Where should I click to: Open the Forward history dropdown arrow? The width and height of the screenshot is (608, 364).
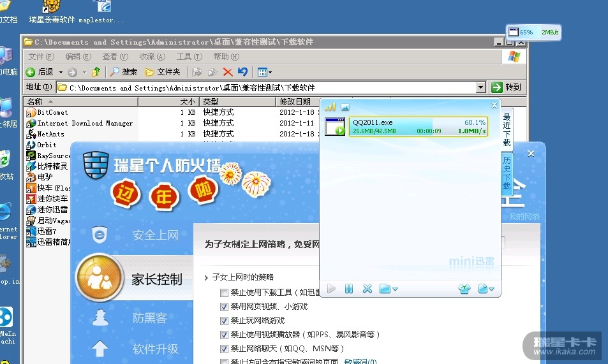[84, 72]
